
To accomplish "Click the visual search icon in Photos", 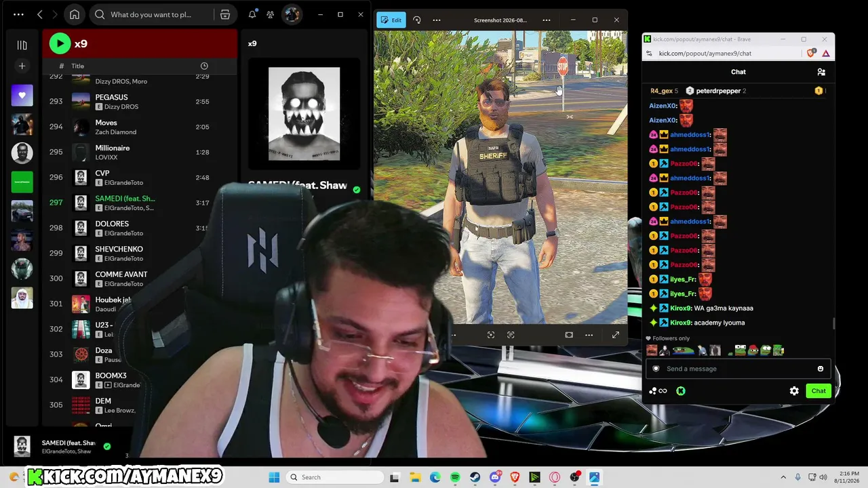I will (x=491, y=335).
